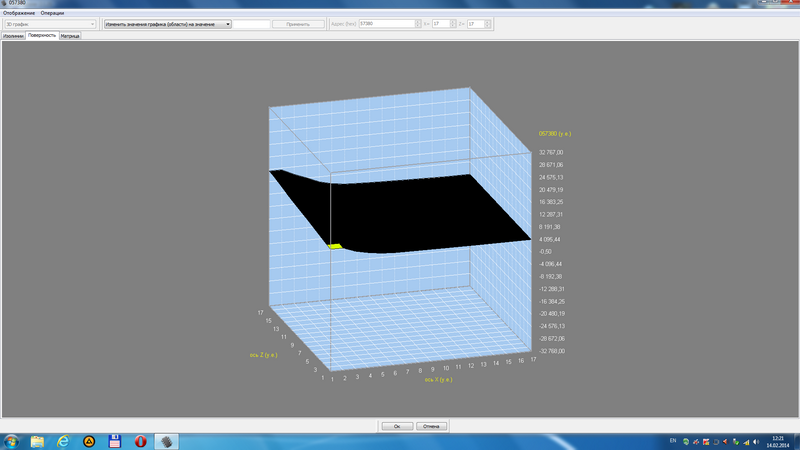The width and height of the screenshot is (800, 450).
Task: Select the yellow highlighted cell on the surface
Action: pyautogui.click(x=337, y=246)
